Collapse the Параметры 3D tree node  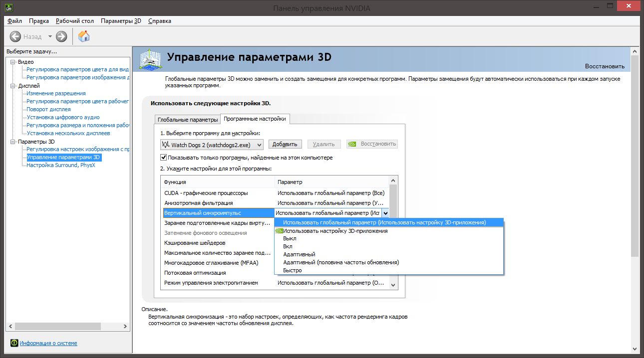13,142
